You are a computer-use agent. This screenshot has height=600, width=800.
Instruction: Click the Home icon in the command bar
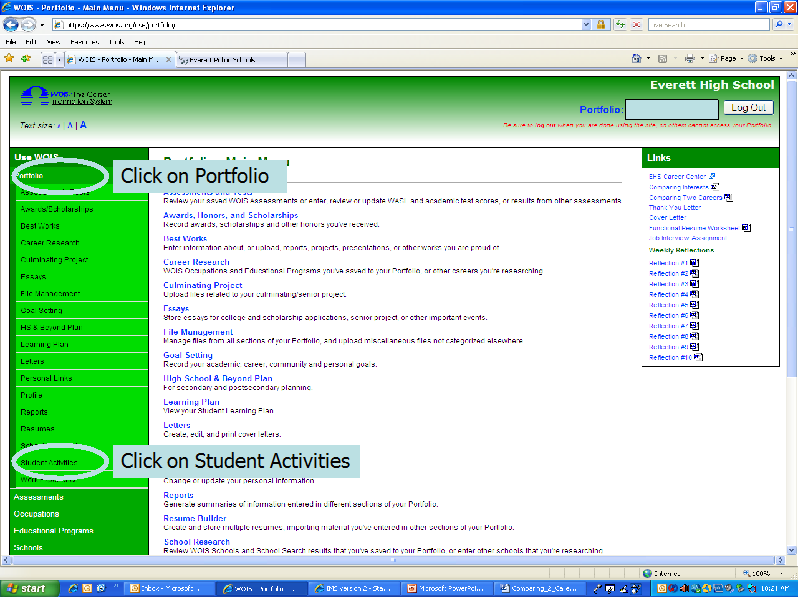tap(636, 59)
